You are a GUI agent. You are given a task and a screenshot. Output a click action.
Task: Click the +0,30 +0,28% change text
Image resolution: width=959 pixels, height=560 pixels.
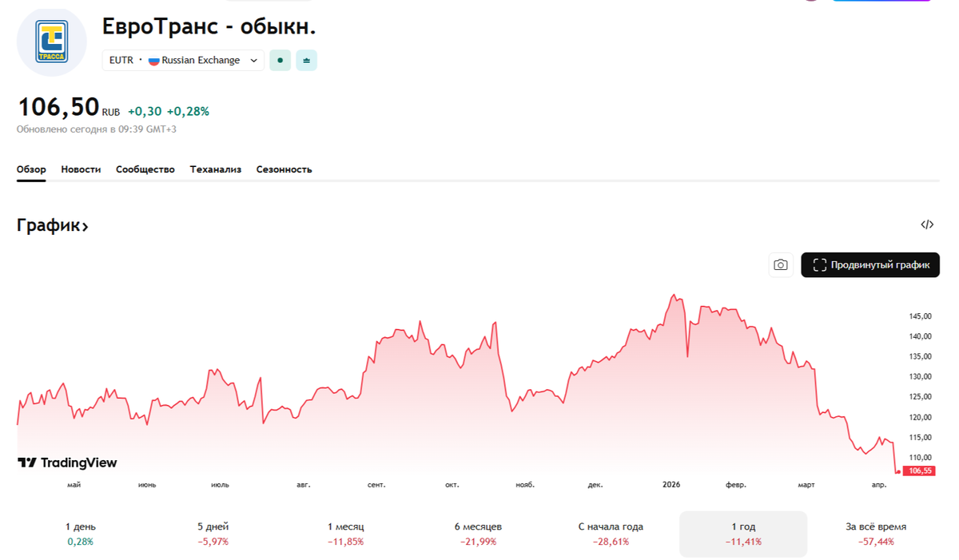pos(169,111)
